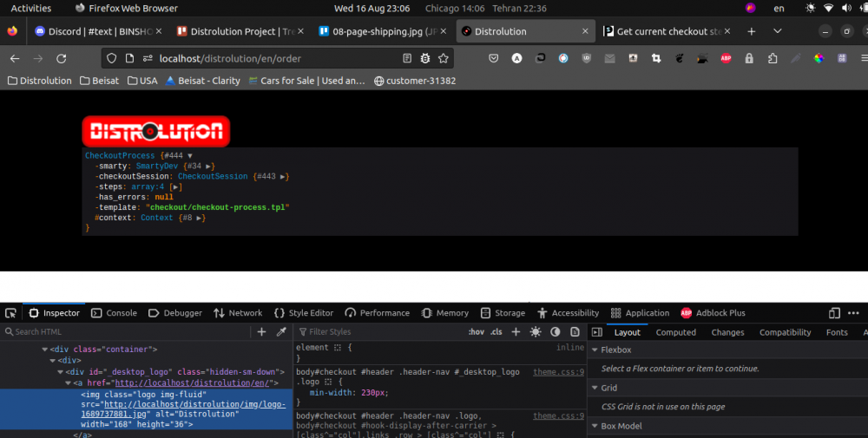
Task: Open the Computed tab in the sidebar
Action: pyautogui.click(x=675, y=332)
